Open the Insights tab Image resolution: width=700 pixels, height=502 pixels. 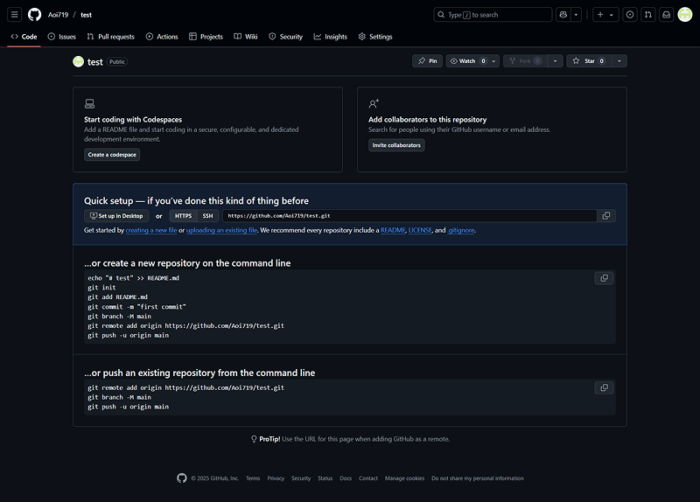click(x=330, y=37)
